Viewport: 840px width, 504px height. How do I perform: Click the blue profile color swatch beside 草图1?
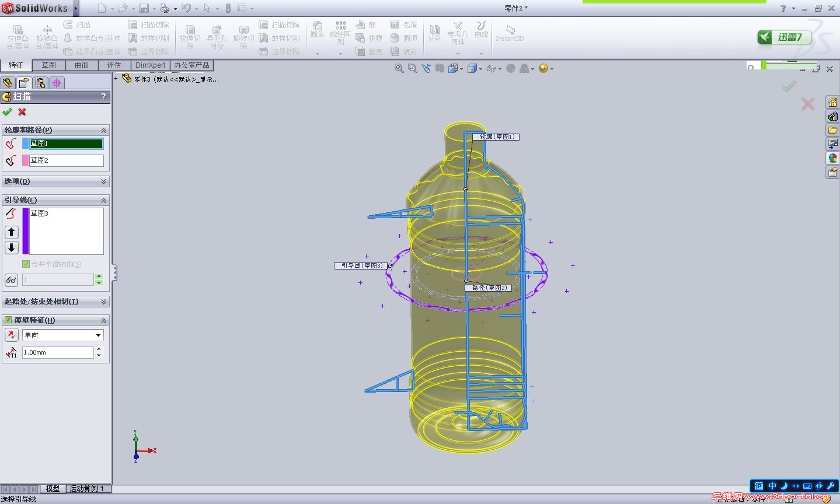25,143
